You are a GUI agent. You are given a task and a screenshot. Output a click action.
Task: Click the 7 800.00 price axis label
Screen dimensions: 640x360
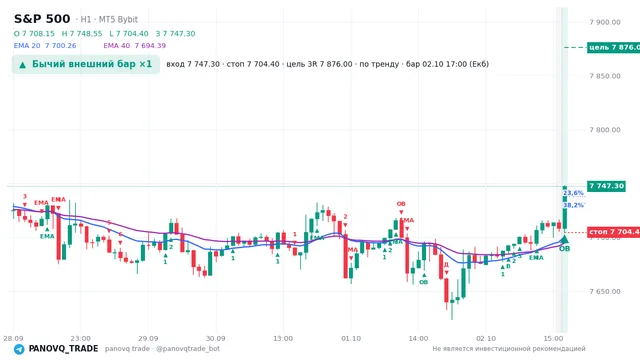click(x=605, y=130)
